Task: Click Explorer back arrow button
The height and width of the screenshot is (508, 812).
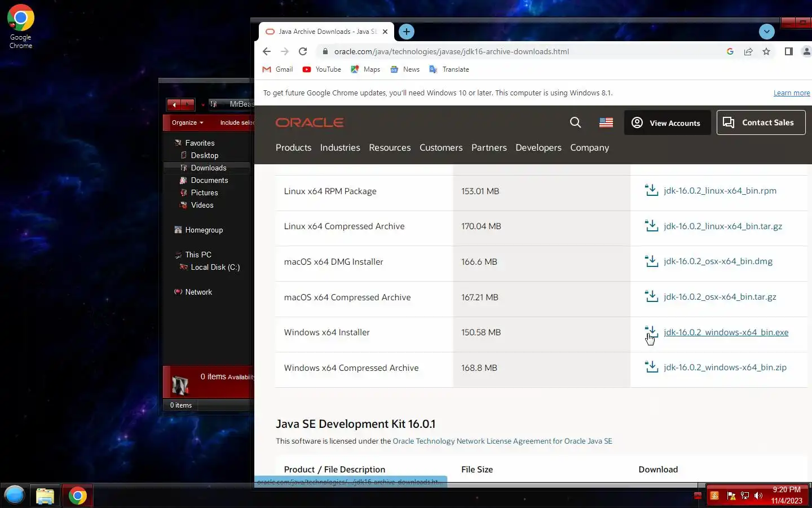Action: (x=174, y=104)
